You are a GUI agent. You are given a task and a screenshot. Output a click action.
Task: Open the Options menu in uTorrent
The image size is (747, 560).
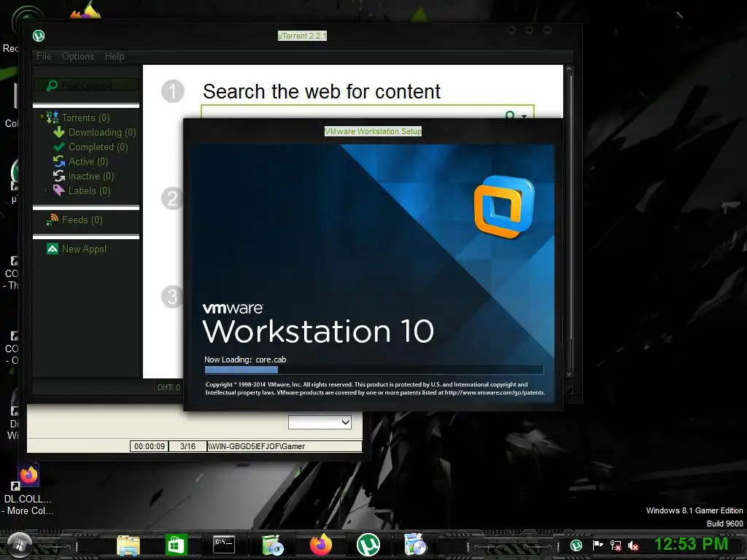point(78,56)
